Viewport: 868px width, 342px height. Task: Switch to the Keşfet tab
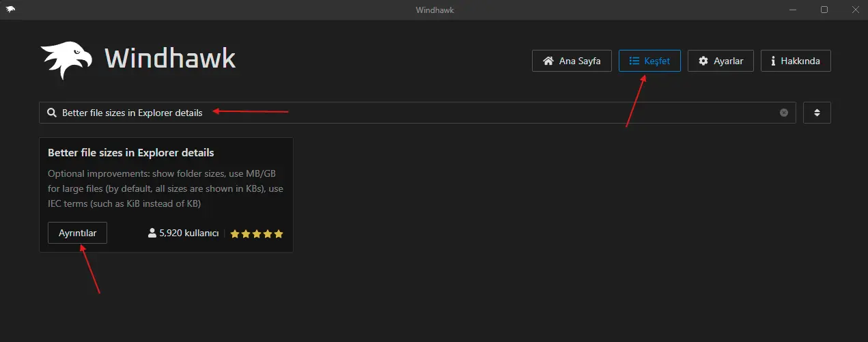(649, 61)
